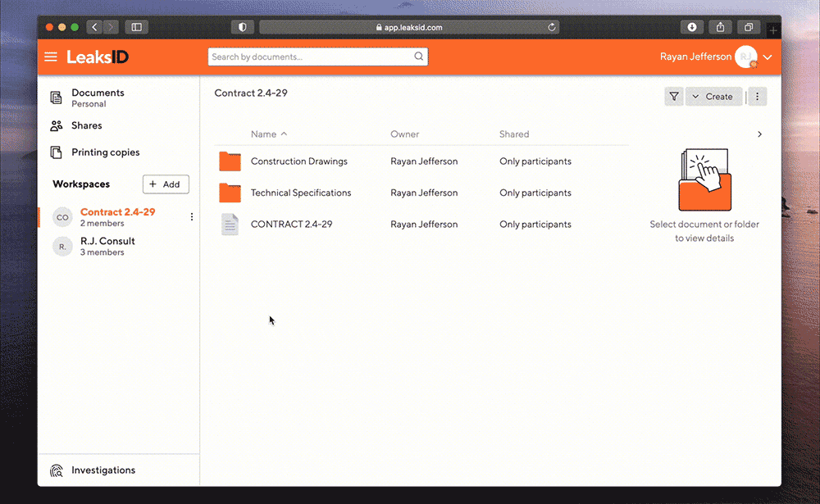This screenshot has height=504, width=820.
Task: Open Investigations section
Action: (x=103, y=470)
